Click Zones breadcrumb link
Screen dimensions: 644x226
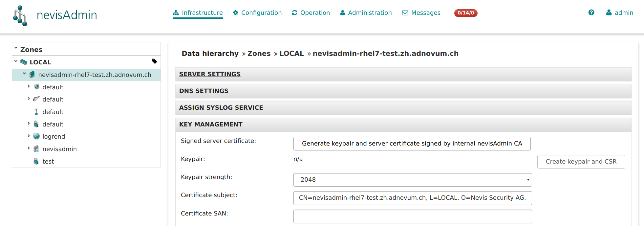pyautogui.click(x=259, y=54)
